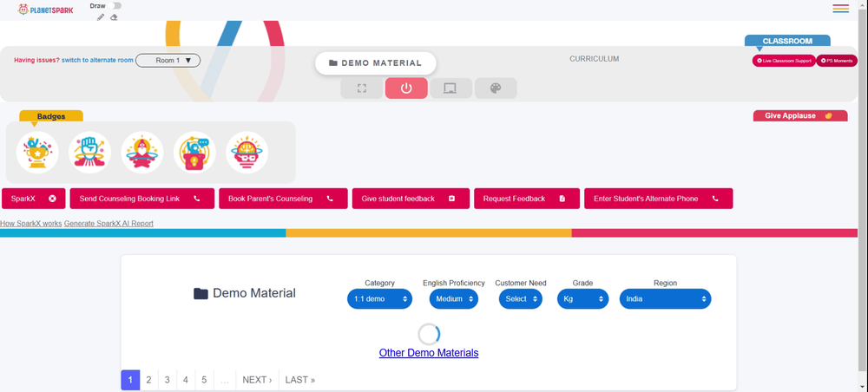Select the pencil draw tool
This screenshot has height=392, width=868.
pyautogui.click(x=100, y=17)
